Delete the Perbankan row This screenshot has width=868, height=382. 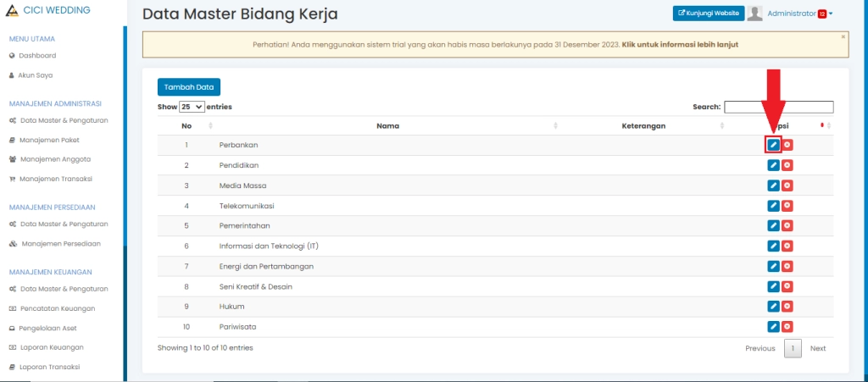click(787, 145)
